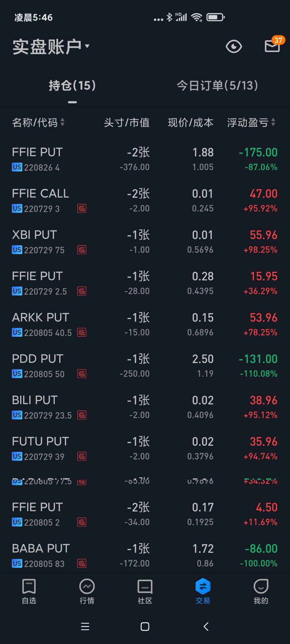The width and height of the screenshot is (290, 644).
Task: Tap the Android home square button
Action: click(x=145, y=627)
